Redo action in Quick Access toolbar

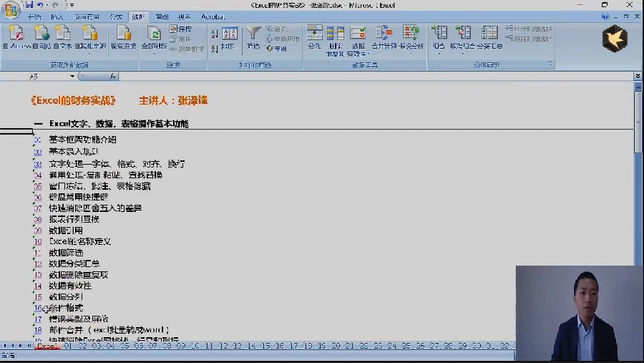tap(55, 5)
